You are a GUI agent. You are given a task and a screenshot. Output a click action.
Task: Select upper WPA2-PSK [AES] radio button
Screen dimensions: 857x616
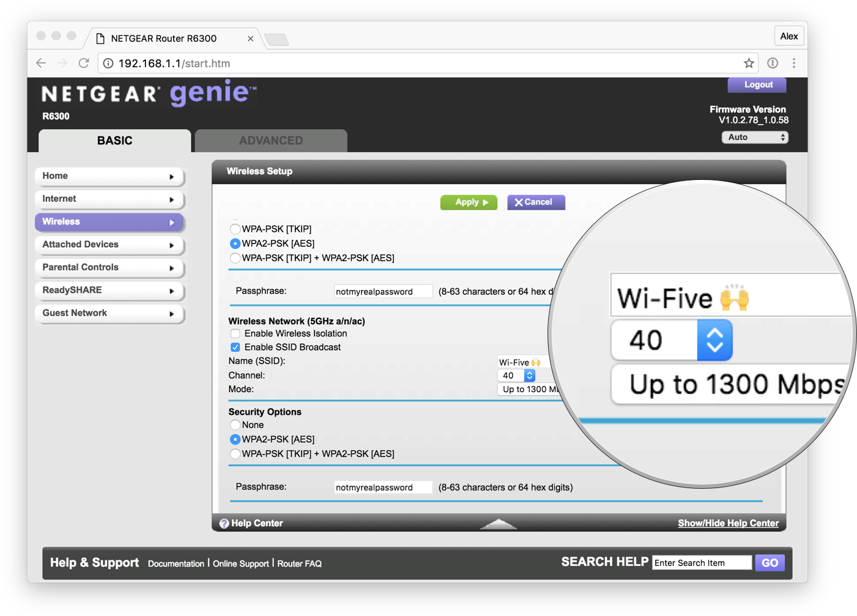click(235, 243)
